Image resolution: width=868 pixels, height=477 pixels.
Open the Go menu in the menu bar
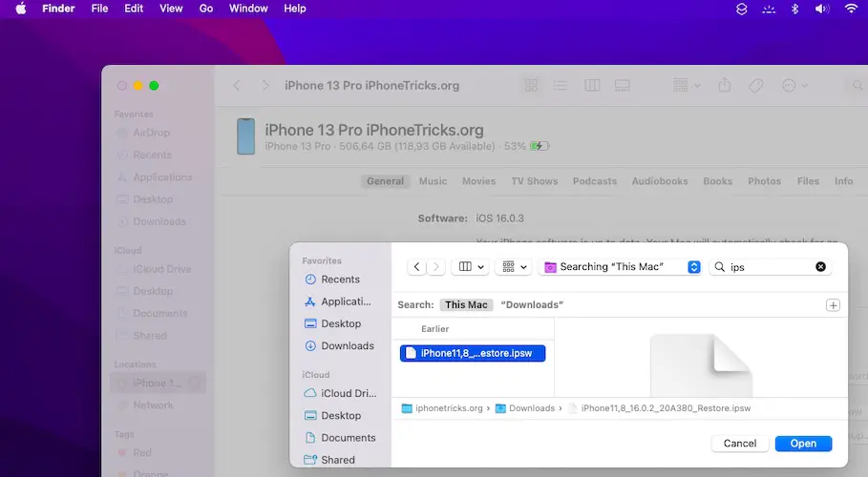coord(206,9)
